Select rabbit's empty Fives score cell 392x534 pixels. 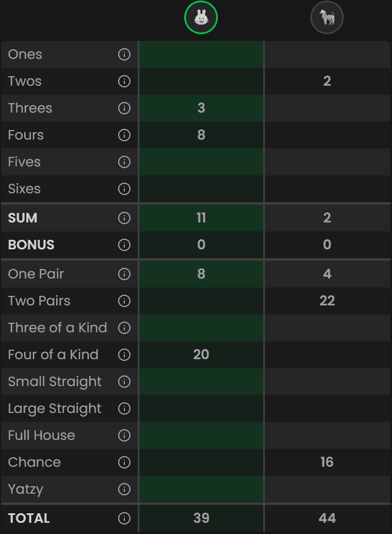(x=201, y=162)
